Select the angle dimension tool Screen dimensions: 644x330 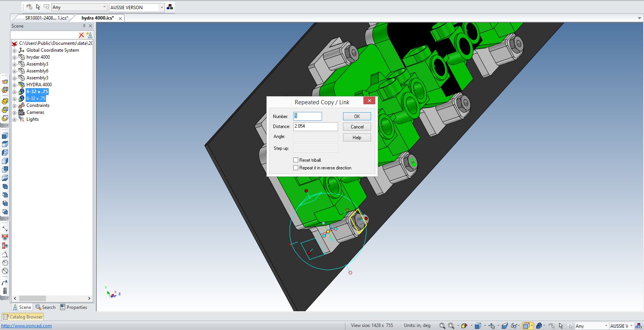[x=5, y=254]
